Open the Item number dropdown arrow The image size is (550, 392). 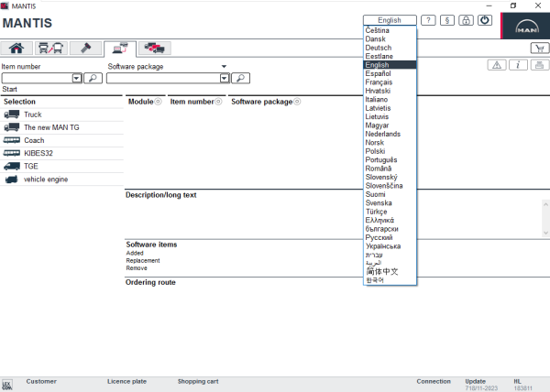[x=76, y=78]
